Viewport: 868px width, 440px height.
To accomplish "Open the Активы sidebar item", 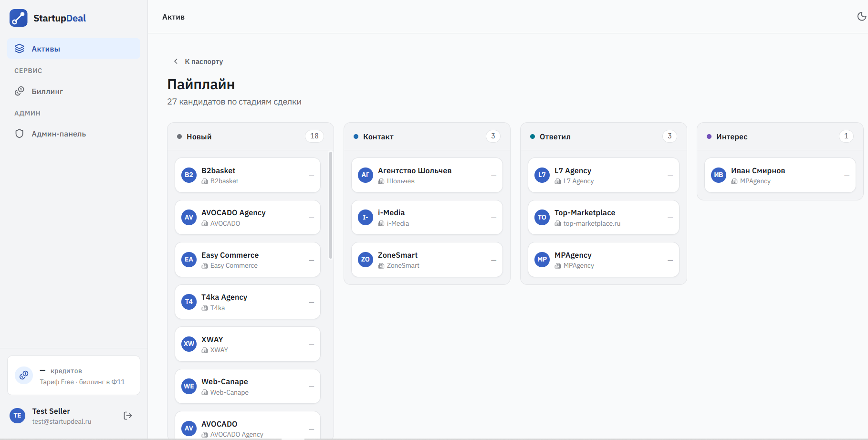I will click(73, 49).
